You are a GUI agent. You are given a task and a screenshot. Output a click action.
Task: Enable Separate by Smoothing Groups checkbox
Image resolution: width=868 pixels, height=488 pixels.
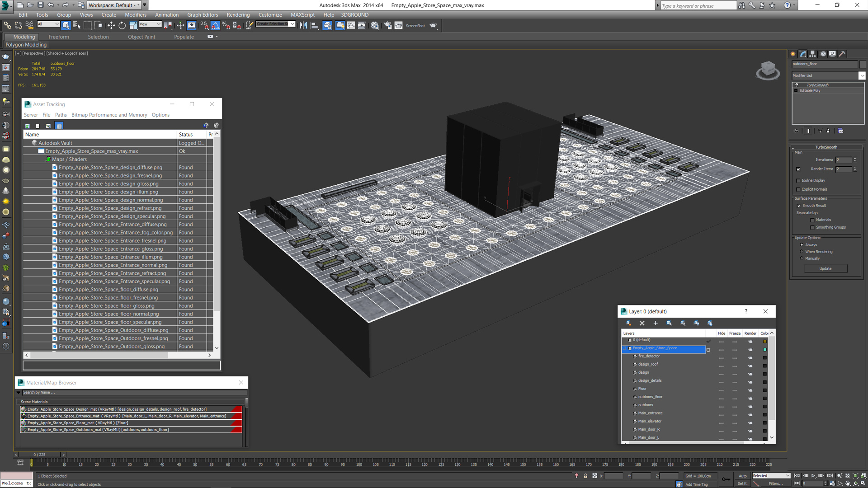[812, 228]
